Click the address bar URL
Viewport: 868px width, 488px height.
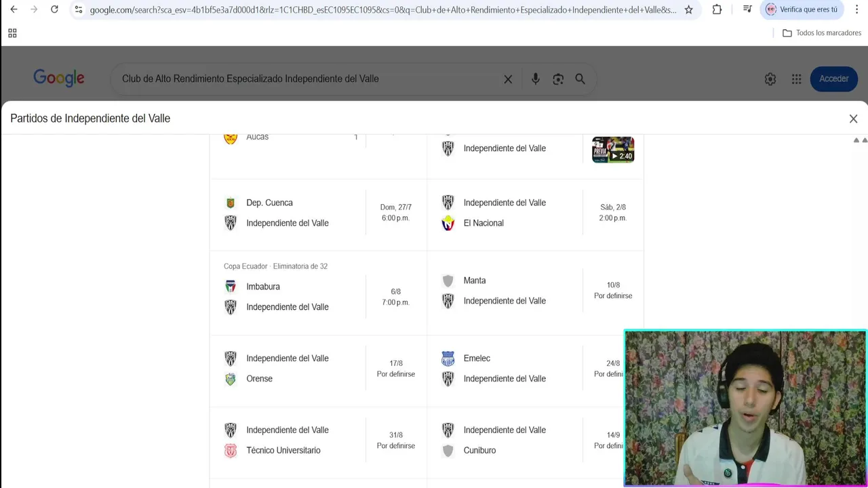[x=383, y=9]
